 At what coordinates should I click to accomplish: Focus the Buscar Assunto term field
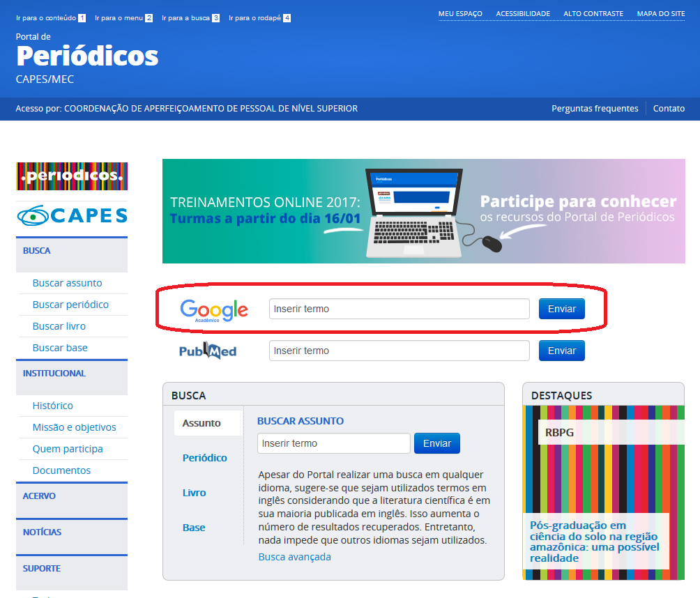click(x=334, y=443)
